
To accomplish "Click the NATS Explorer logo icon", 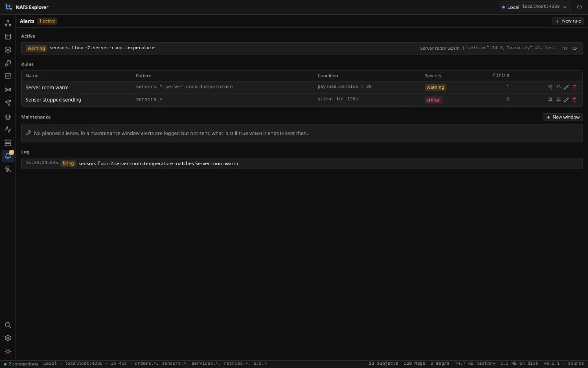I will tap(8, 7).
